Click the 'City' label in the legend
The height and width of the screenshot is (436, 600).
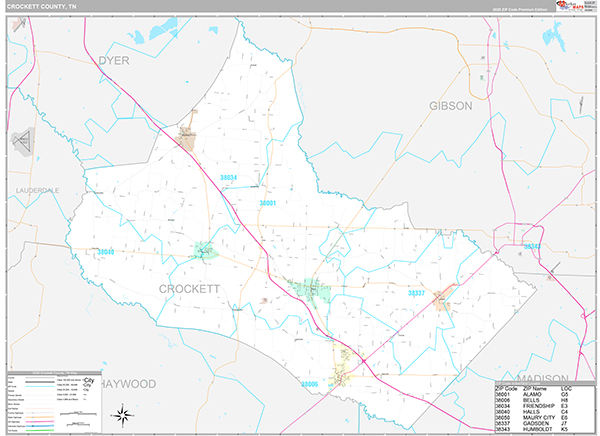(89, 380)
